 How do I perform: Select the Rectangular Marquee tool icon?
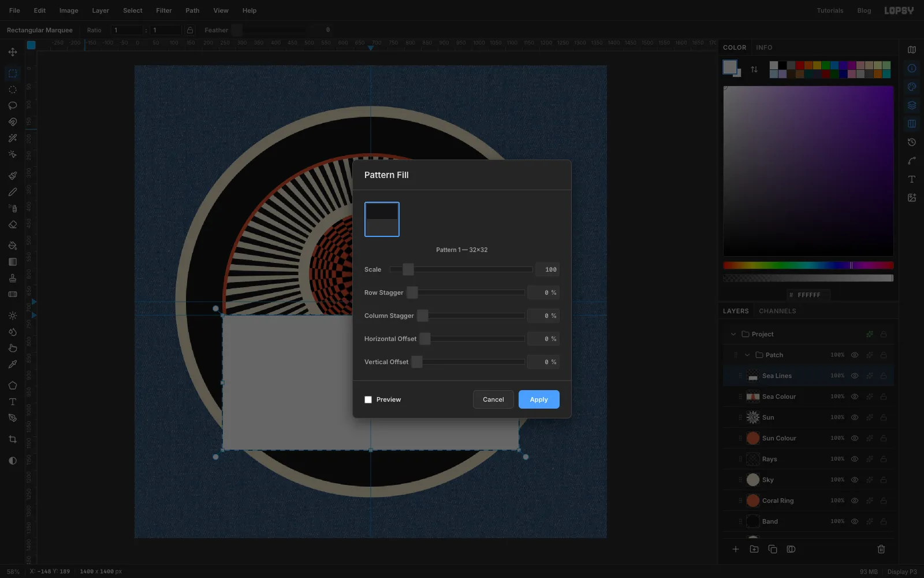click(13, 73)
